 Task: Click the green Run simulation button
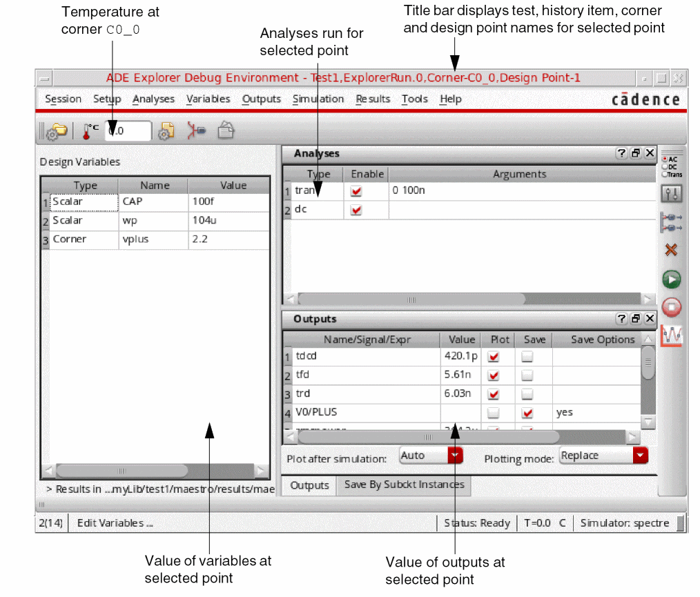[672, 280]
